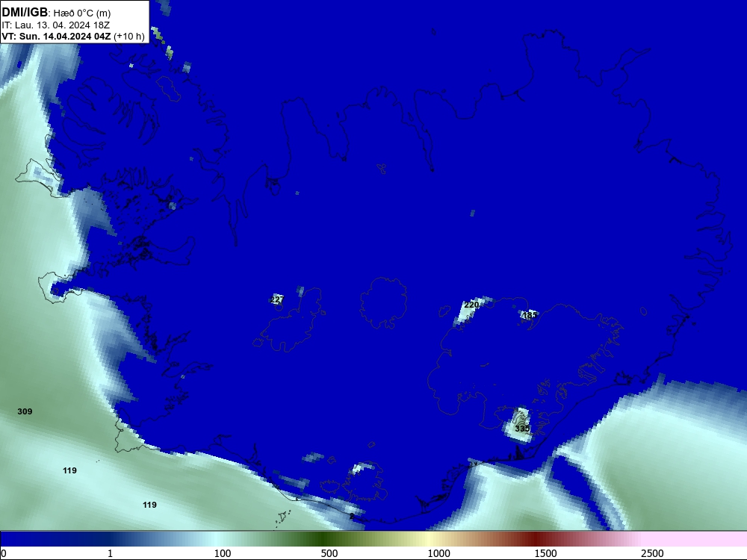Click the 1 tick label on the color scale
The image size is (747, 560).
coord(110,553)
